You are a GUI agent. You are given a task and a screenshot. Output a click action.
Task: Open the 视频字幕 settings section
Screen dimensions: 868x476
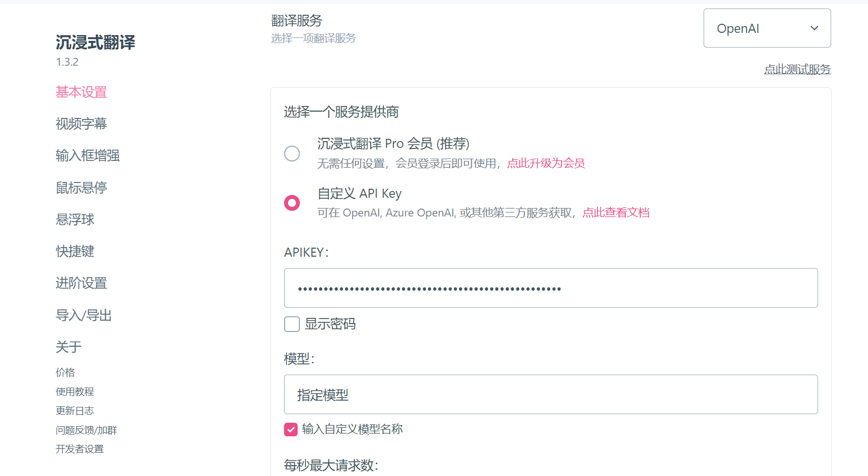click(82, 124)
